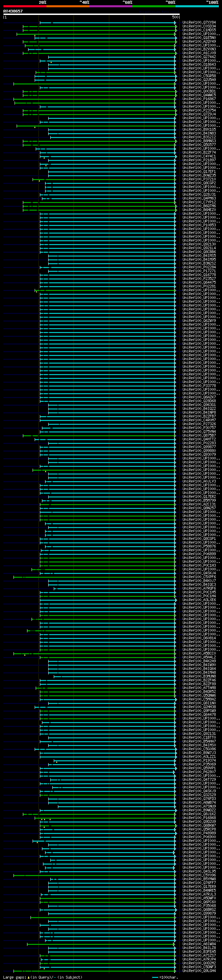The height and width of the screenshot is (980, 222).
Task: Open hit label UniRef100_B4K0J7
Action: click(199, 581)
